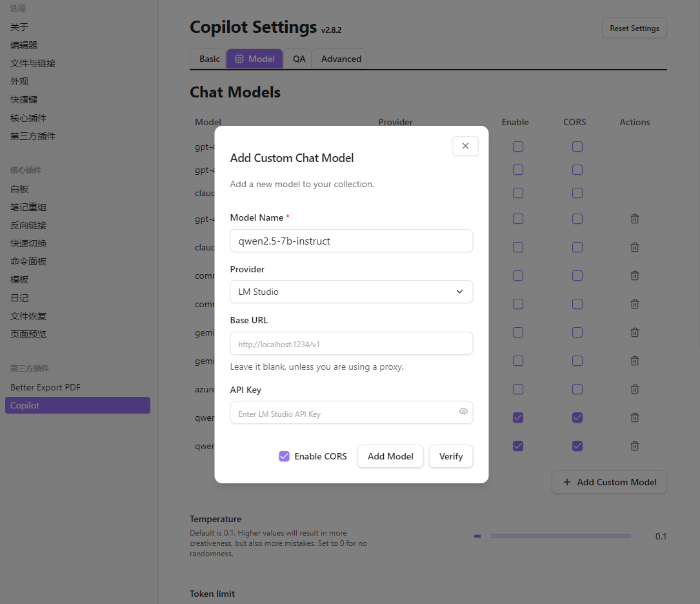Click the chevron arrow in the Provider field

459,292
